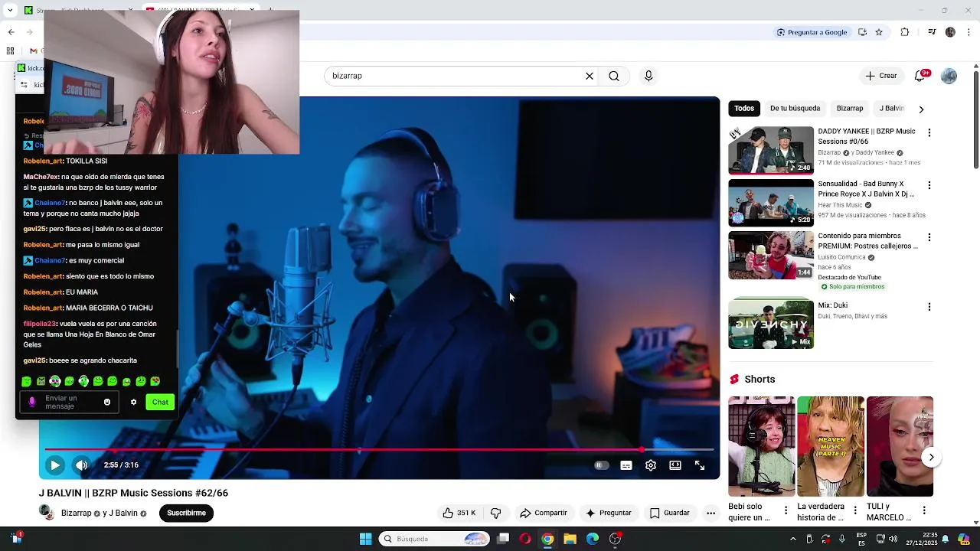Click the page vertical scrollbar
The width and height of the screenshot is (980, 551).
click(x=975, y=120)
